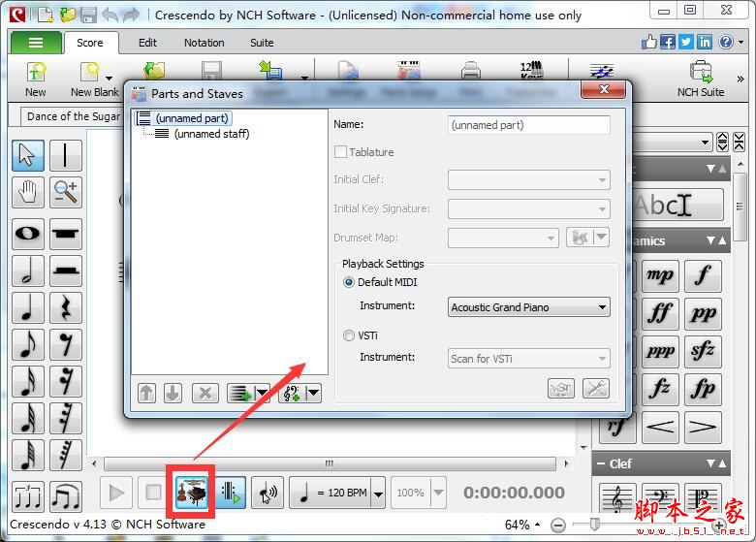Select the quarter rest tool
This screenshot has width=756, height=542.
66,307
